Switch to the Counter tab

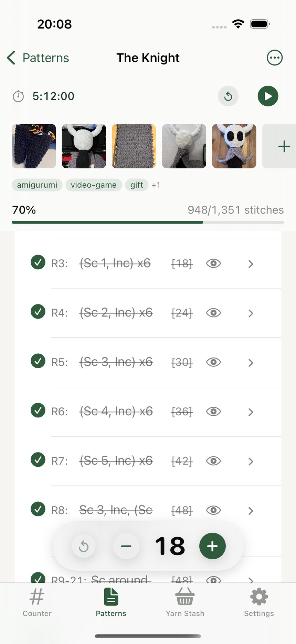(37, 603)
